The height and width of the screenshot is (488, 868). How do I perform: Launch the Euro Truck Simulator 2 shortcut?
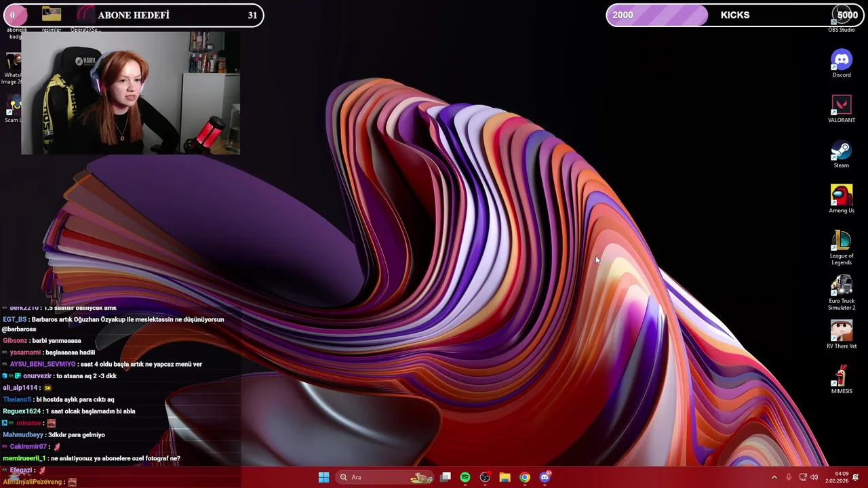[842, 293]
